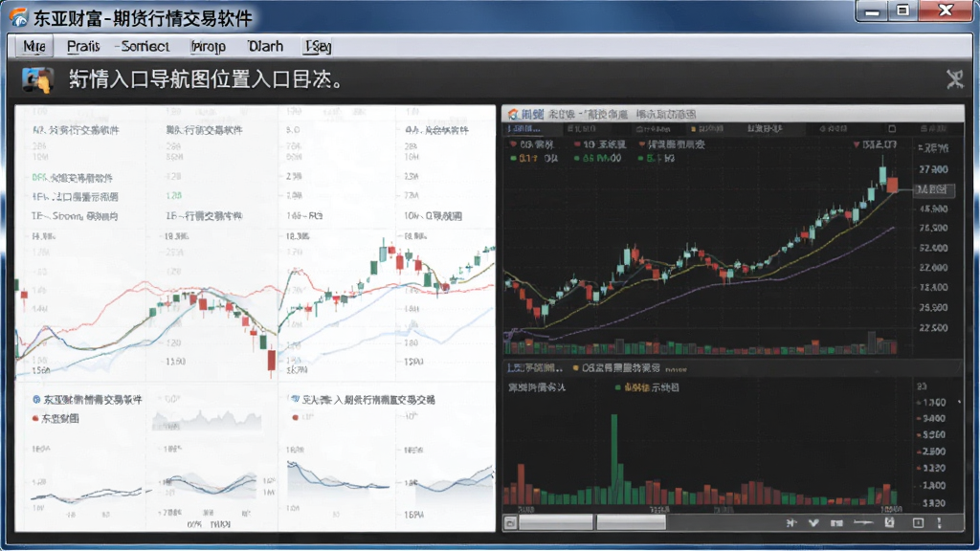980x551 pixels.
Task: Select the third tab in the candlestick panel
Action: pos(653,129)
